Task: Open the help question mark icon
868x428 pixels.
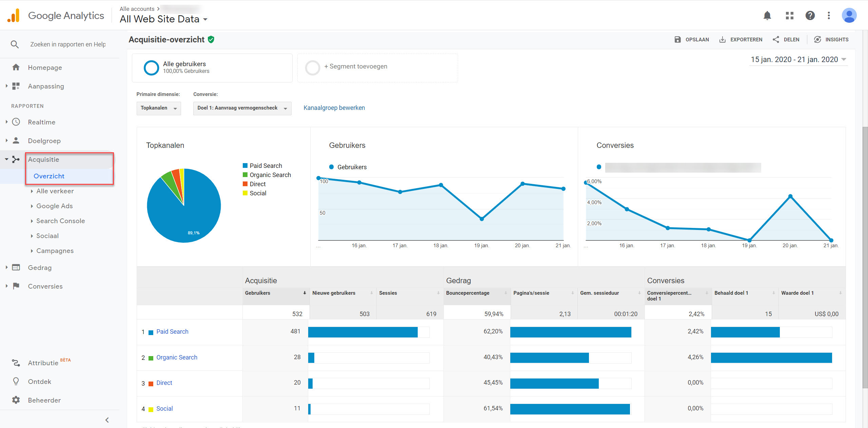Action: (810, 16)
